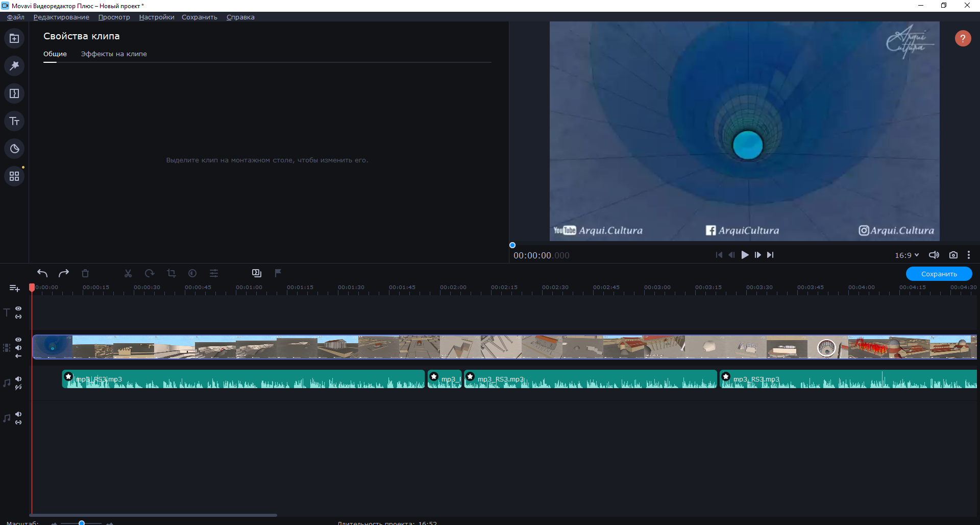Take a snapshot of the preview frame
Image resolution: width=980 pixels, height=525 pixels.
(x=953, y=255)
